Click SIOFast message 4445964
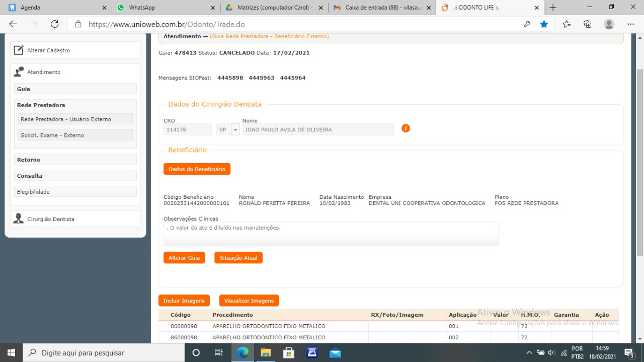Viewport: 644px width, 362px height. [293, 78]
